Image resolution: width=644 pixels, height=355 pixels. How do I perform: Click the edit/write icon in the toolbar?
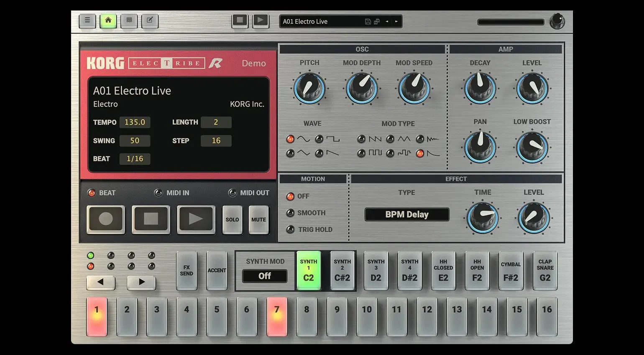click(x=149, y=20)
